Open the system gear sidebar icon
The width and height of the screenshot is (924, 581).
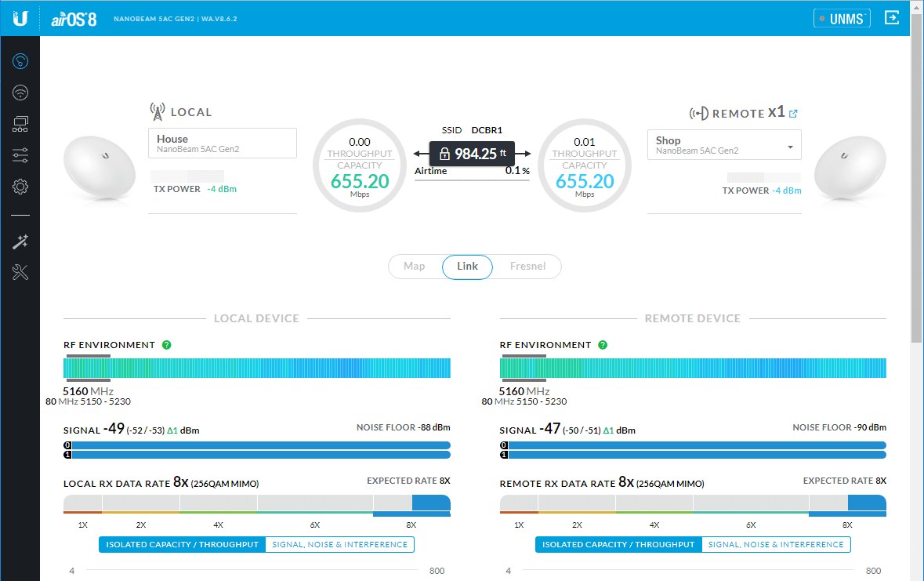pos(20,187)
